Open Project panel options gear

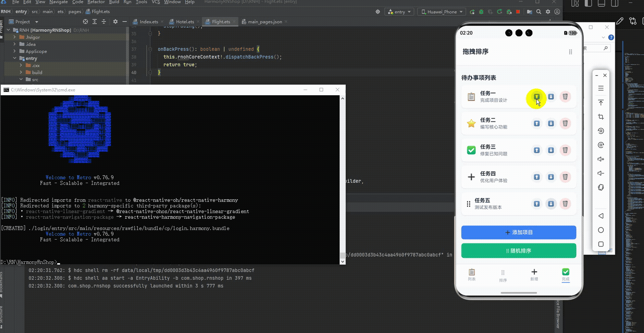point(115,22)
